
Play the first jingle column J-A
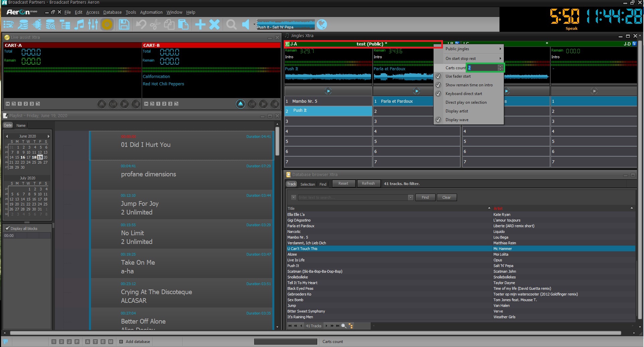[x=328, y=91]
